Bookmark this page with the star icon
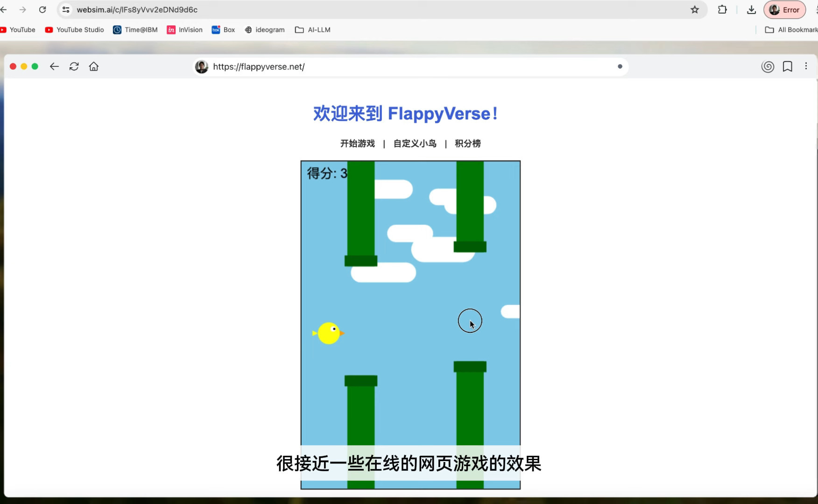The height and width of the screenshot is (504, 818). pos(695,10)
